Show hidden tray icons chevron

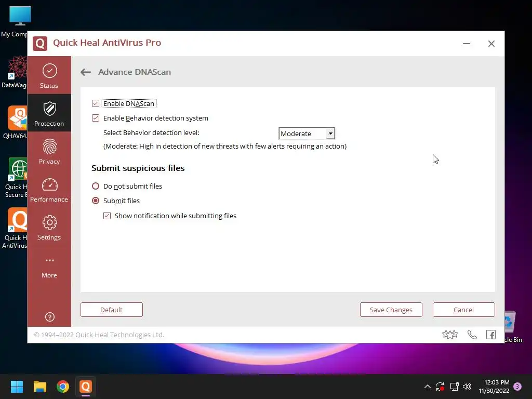tap(428, 387)
